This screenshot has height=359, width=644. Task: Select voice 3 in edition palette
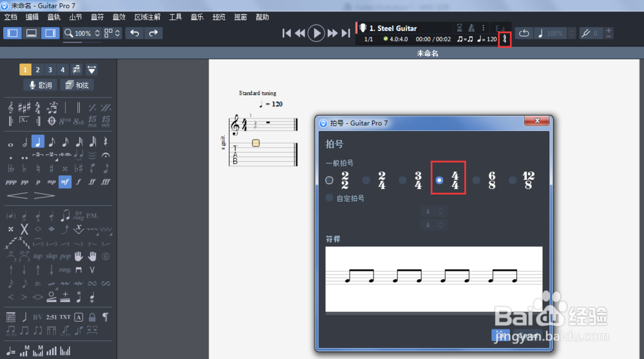(50, 70)
